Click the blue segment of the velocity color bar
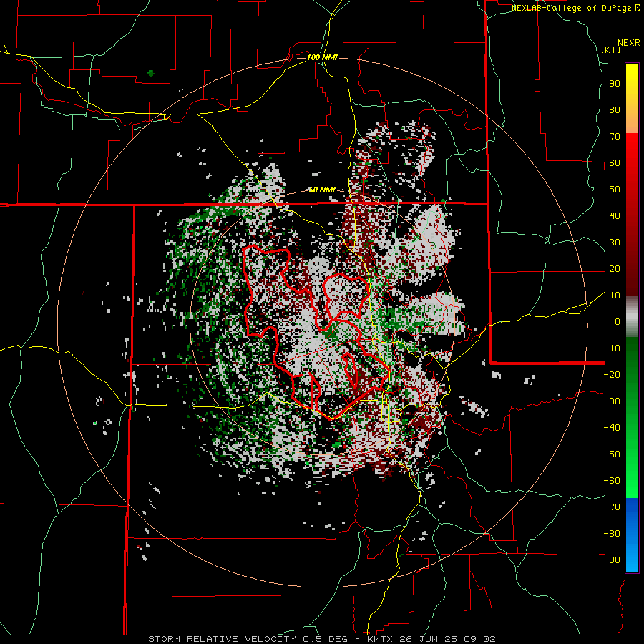Screen dimensions: 644x644 pyautogui.click(x=632, y=535)
